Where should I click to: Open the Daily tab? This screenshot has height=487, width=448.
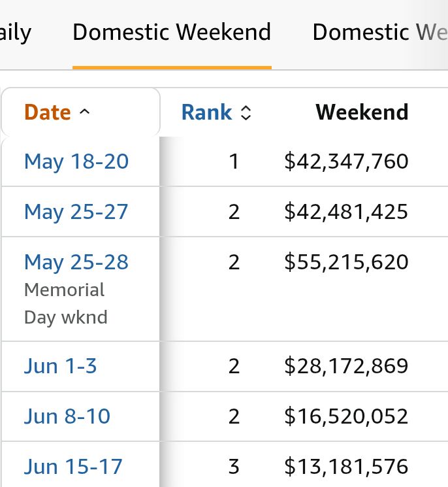[16, 33]
